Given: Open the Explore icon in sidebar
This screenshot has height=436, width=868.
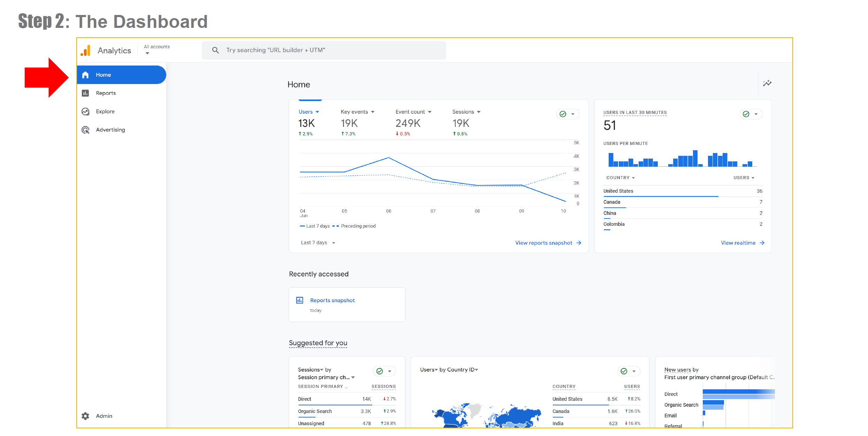Looking at the screenshot, I should pyautogui.click(x=85, y=112).
